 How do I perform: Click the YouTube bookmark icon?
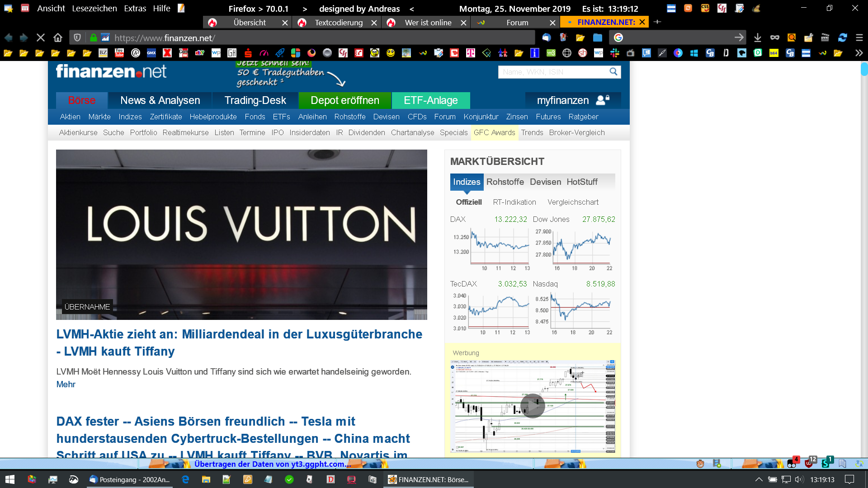119,53
